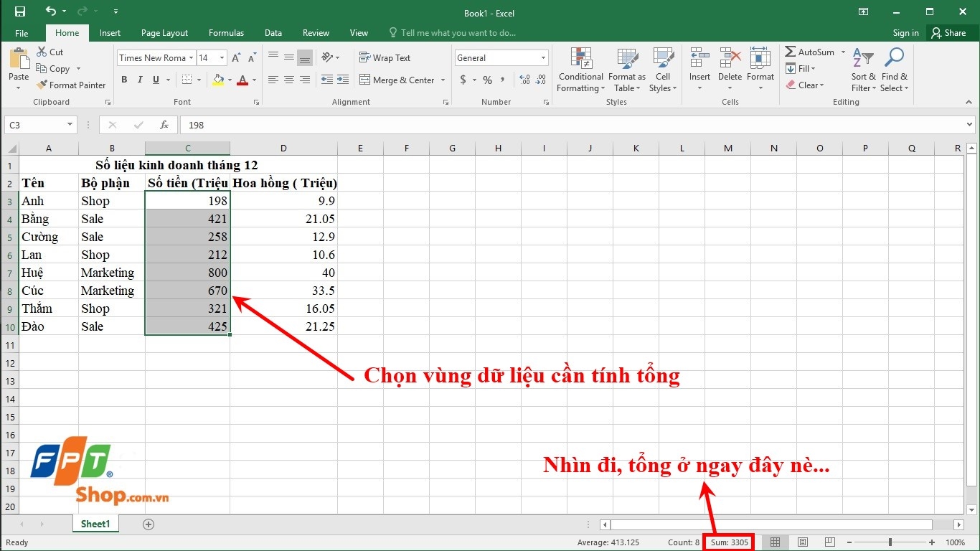Viewport: 980px width, 551px height.
Task: Click the Wrap Text button
Action: [x=385, y=58]
